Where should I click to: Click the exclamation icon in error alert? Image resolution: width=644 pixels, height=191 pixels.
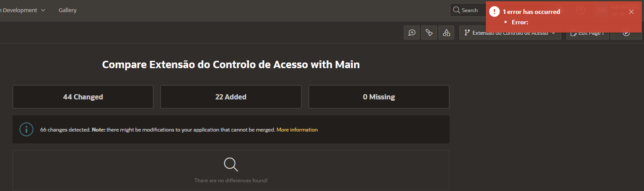494,12
